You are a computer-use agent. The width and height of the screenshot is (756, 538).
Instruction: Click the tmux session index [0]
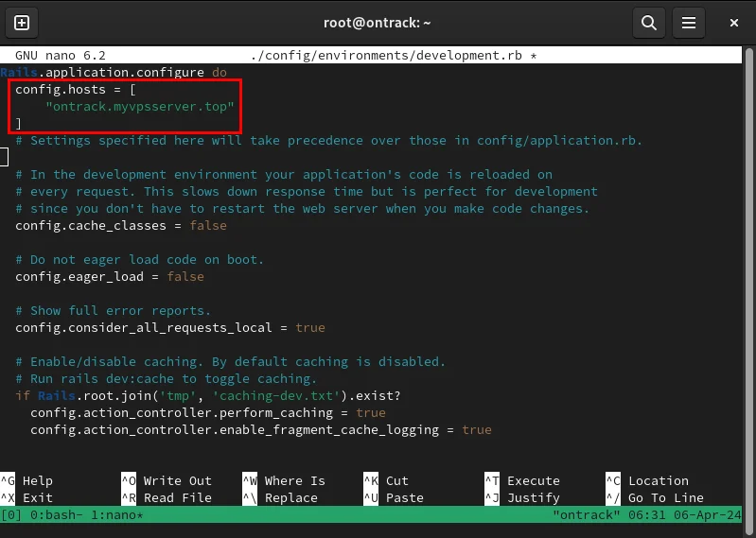pyautogui.click(x=10, y=515)
